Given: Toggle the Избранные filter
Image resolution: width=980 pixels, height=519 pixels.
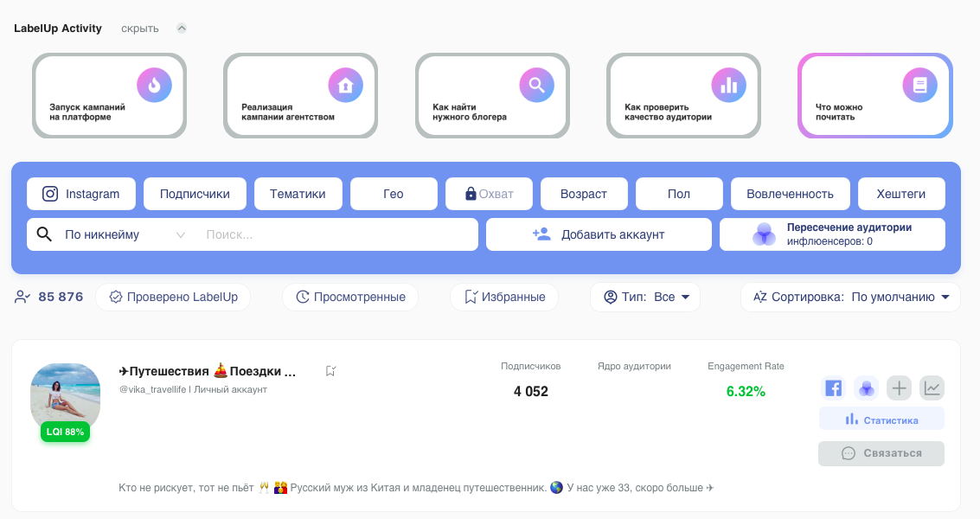Looking at the screenshot, I should tap(504, 297).
